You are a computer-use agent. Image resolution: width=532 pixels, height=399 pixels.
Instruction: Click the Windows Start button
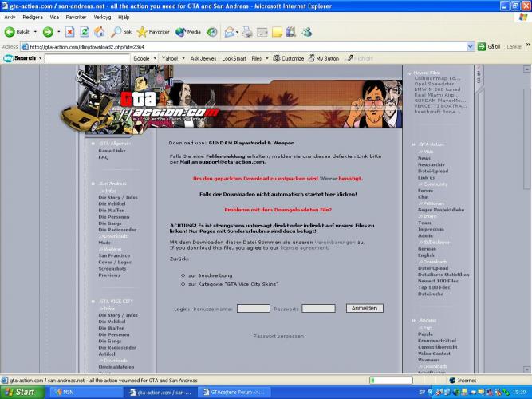tap(22, 392)
